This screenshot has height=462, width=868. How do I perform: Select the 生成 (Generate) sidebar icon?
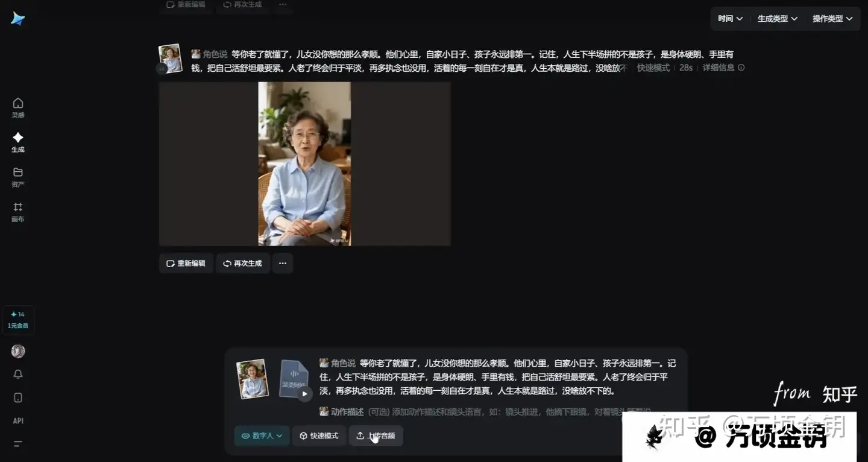18,142
